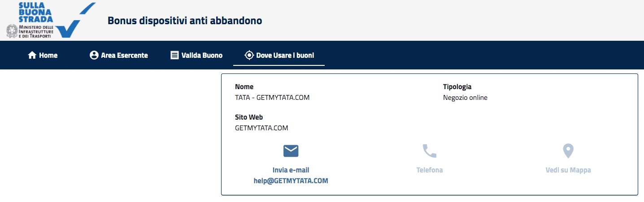Click the greyed-out telephone handset icon
Screen dimensions: 644x202
point(430,151)
